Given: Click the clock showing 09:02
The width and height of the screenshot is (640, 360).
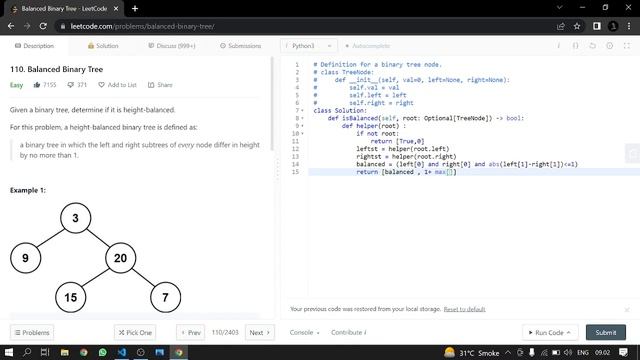Looking at the screenshot, I should click(602, 352).
